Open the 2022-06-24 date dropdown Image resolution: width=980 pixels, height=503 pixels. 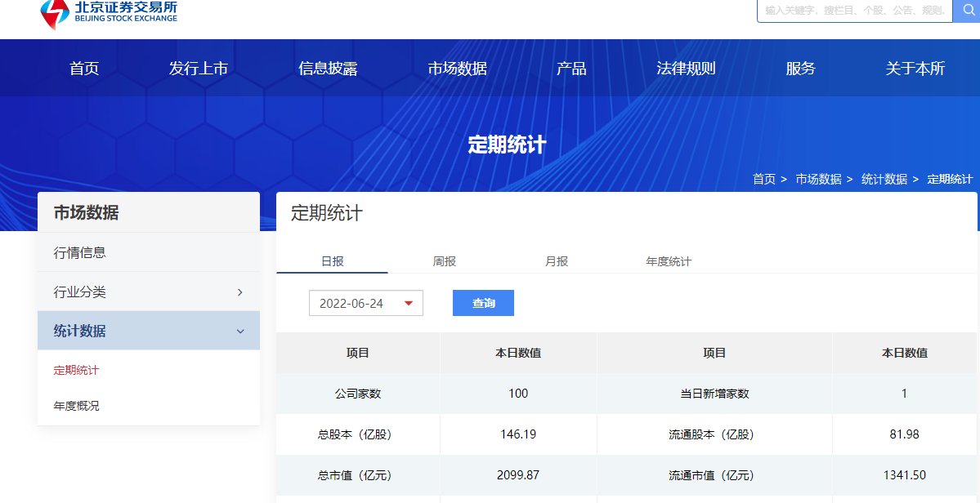point(365,302)
